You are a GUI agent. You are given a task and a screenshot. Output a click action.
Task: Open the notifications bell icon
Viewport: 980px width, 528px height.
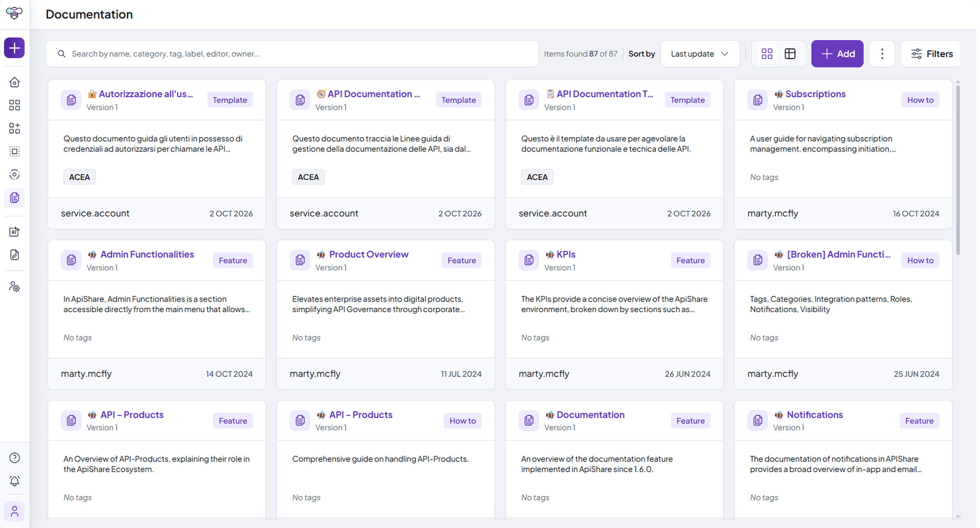coord(14,481)
